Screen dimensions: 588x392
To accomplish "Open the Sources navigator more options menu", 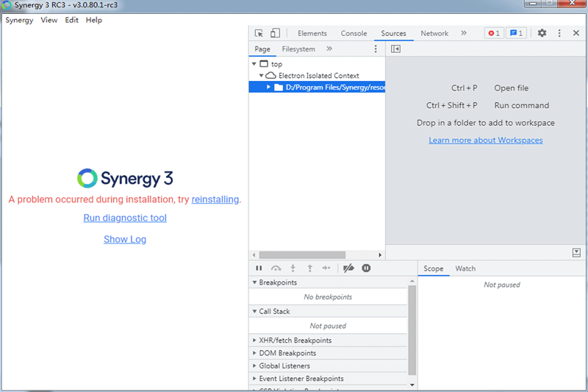I will pos(376,49).
